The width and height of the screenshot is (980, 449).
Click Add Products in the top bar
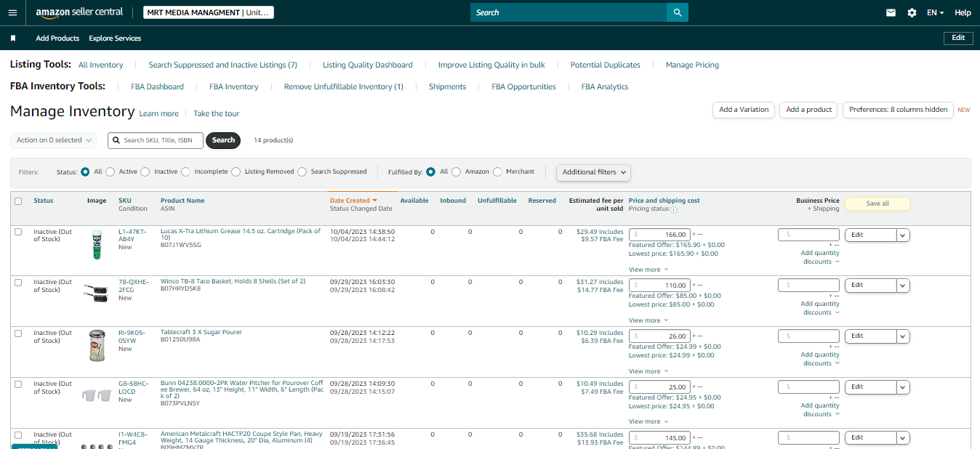[x=57, y=38]
